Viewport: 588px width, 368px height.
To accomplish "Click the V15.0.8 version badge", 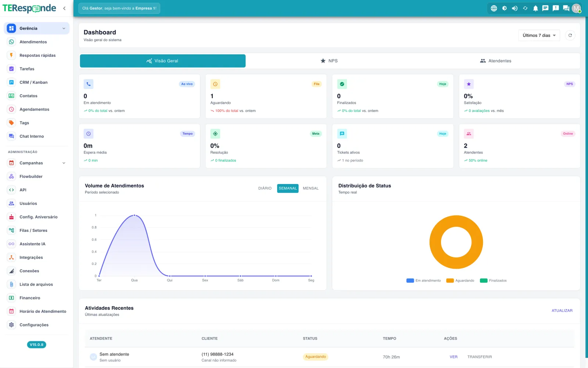I will tap(36, 345).
